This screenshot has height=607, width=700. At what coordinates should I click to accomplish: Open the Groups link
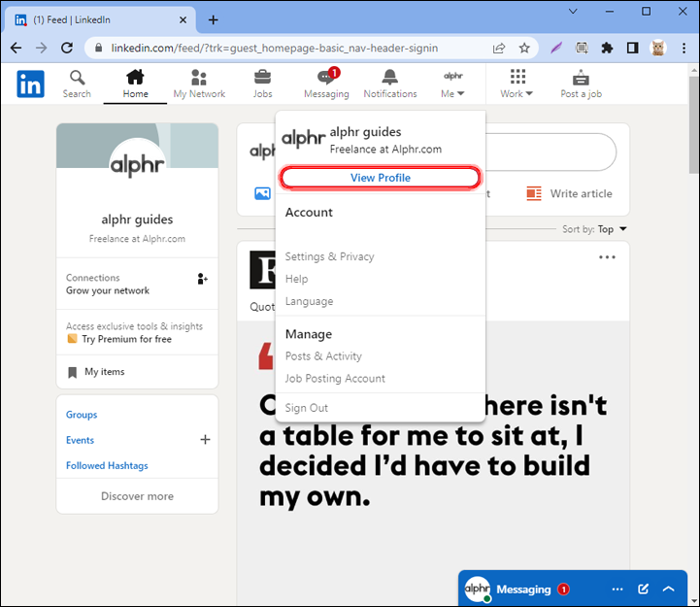click(x=82, y=415)
